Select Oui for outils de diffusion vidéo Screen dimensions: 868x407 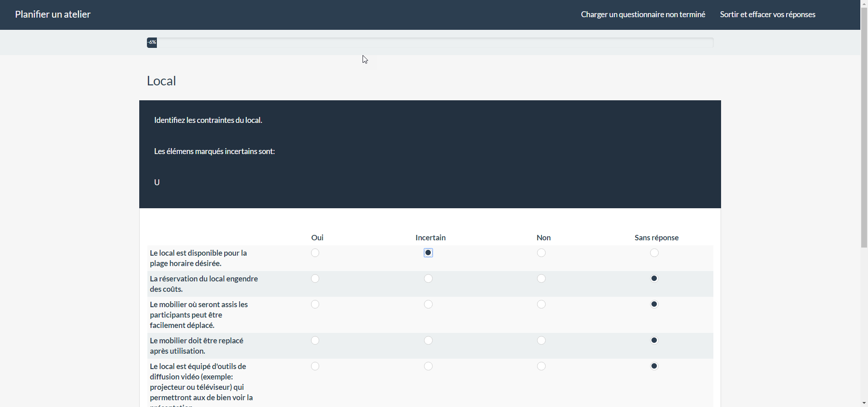click(315, 366)
